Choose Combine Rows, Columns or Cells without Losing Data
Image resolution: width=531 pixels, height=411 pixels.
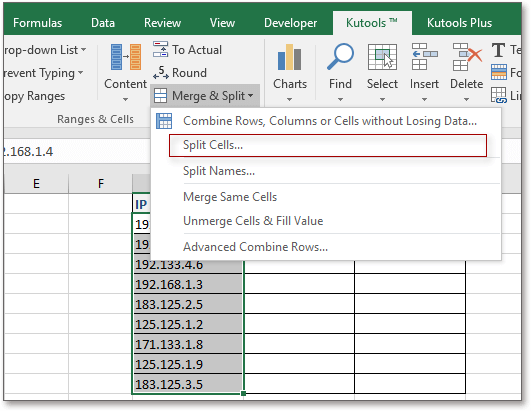point(325,121)
